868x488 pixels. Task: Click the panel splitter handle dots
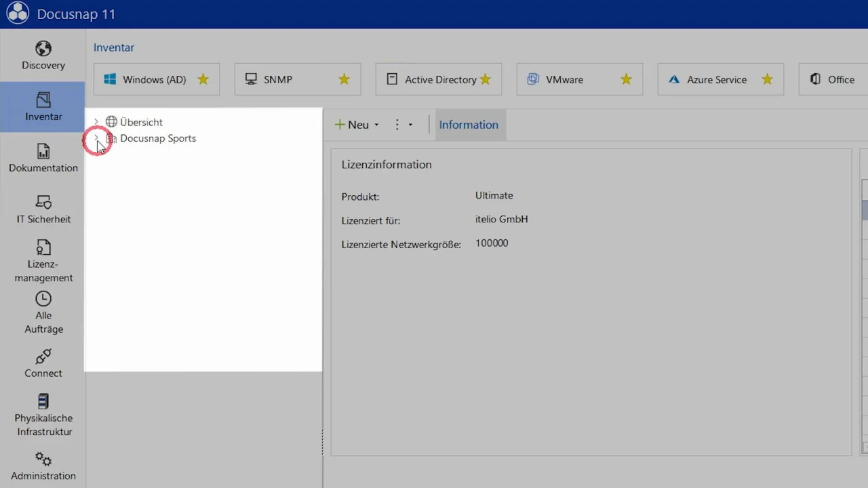click(322, 443)
